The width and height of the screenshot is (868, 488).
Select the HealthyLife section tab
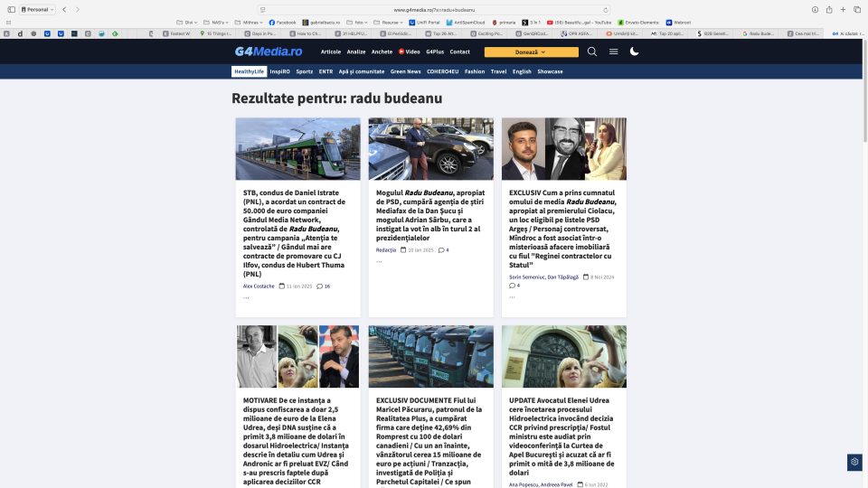[249, 71]
